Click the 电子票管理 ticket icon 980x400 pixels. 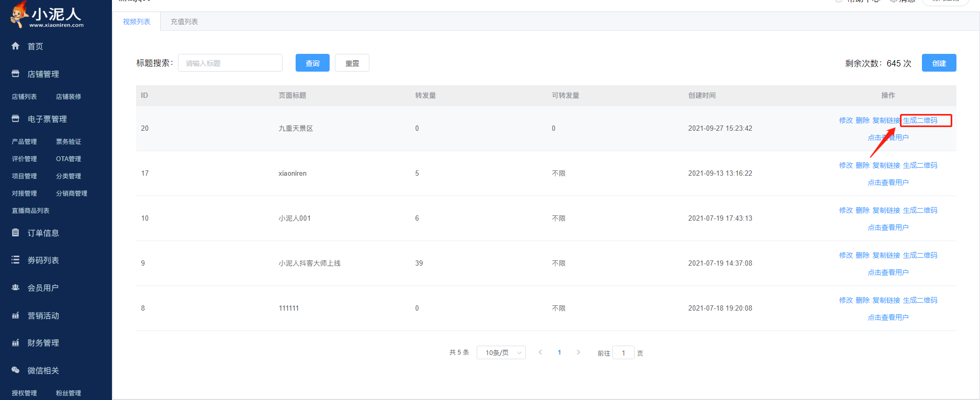pos(16,119)
